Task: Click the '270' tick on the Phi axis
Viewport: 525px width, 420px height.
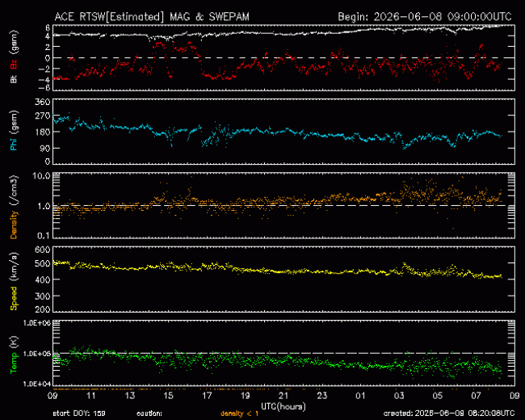Action: click(x=43, y=116)
